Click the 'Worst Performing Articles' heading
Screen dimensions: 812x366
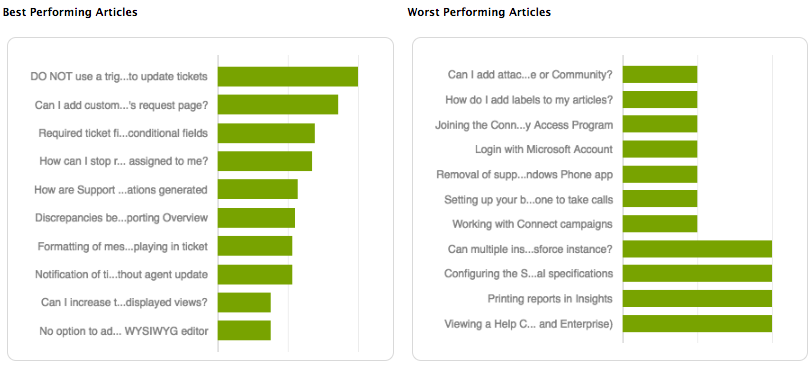pos(479,12)
